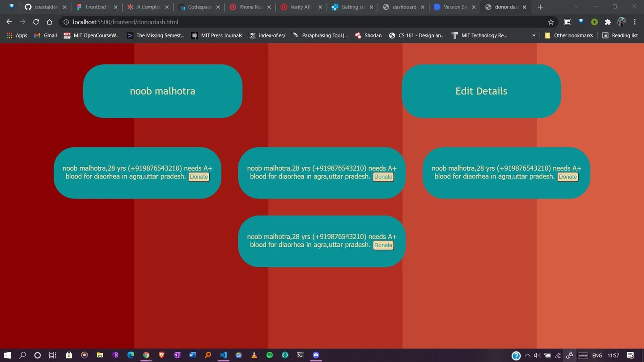Open the terminal from the taskbar

point(301,355)
